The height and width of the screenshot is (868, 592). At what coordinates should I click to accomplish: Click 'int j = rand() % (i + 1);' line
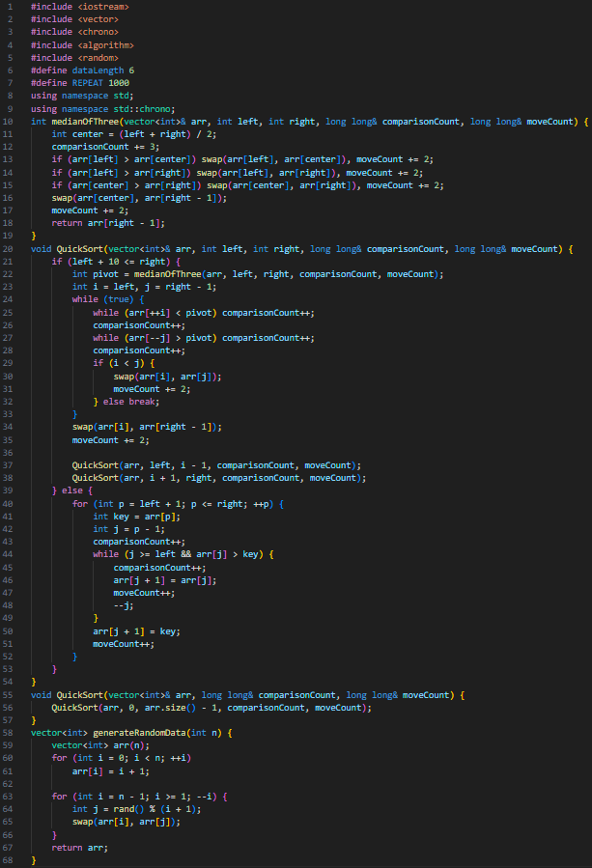pos(137,809)
